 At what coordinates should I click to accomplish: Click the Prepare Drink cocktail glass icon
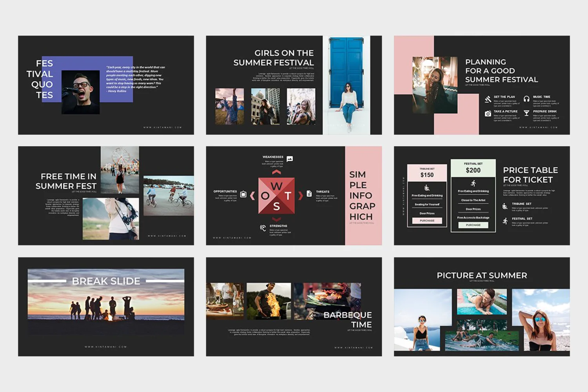526,113
